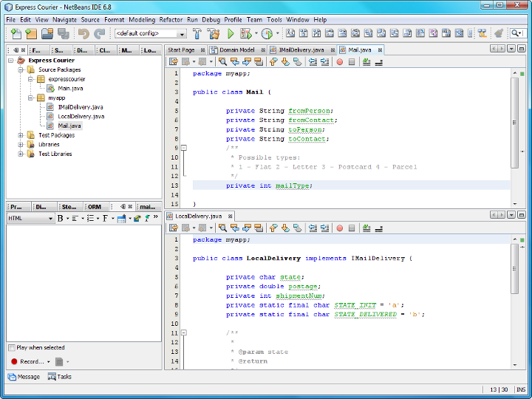
Task: Expand the Test Packages node
Action: click(21, 135)
